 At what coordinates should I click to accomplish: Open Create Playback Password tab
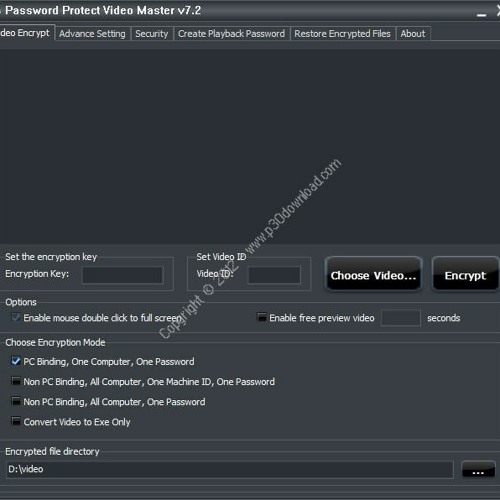[231, 34]
